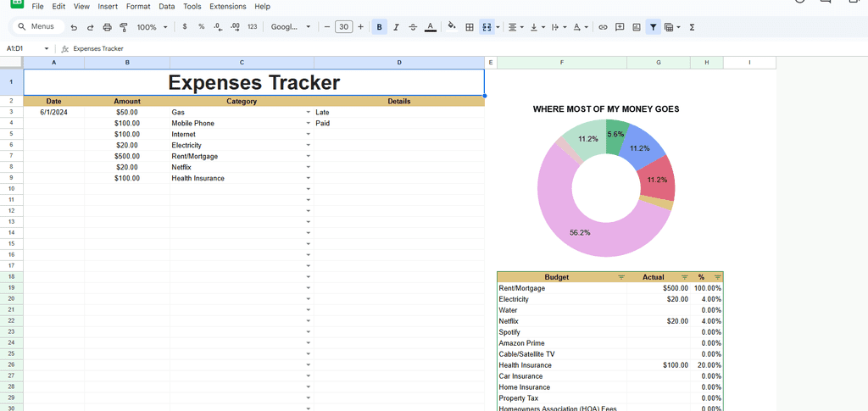868x411 pixels.
Task: Click the font size field showing 30
Action: (344, 26)
